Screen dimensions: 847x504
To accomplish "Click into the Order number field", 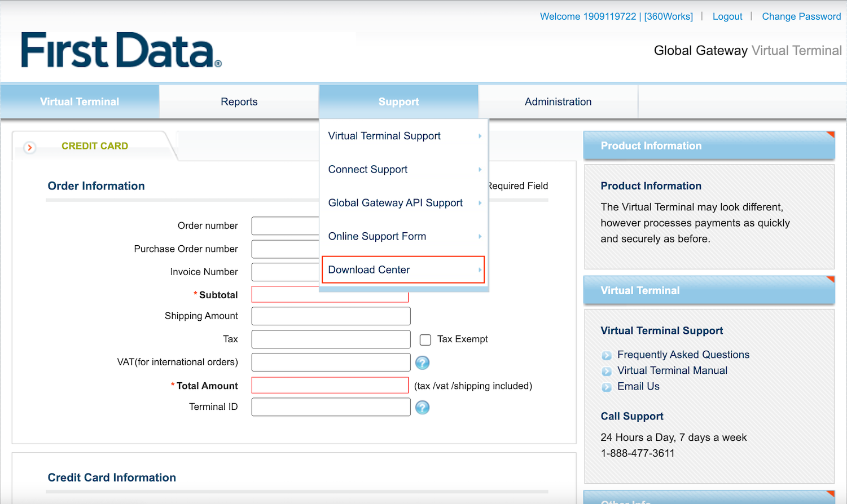I will [x=286, y=226].
